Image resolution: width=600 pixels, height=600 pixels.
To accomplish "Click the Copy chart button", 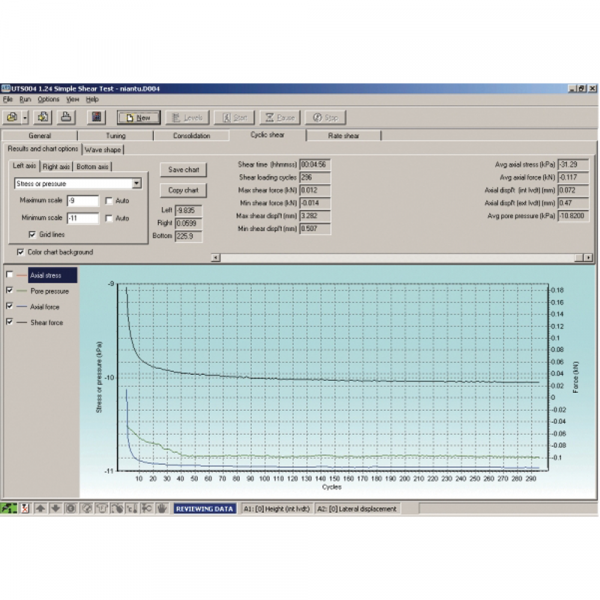I will 183,189.
